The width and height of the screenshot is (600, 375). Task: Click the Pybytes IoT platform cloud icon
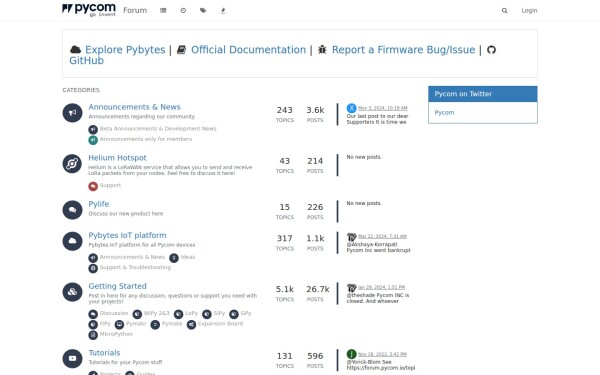(72, 241)
